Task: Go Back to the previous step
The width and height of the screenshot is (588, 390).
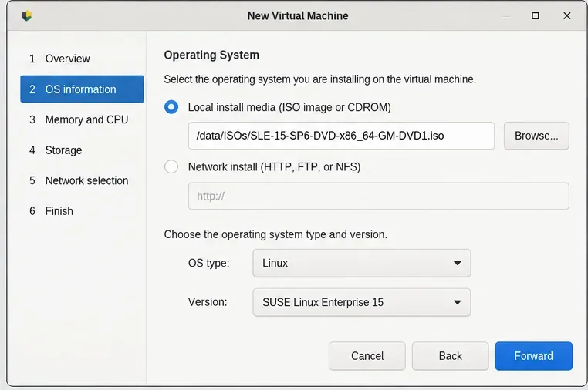Action: tap(451, 356)
